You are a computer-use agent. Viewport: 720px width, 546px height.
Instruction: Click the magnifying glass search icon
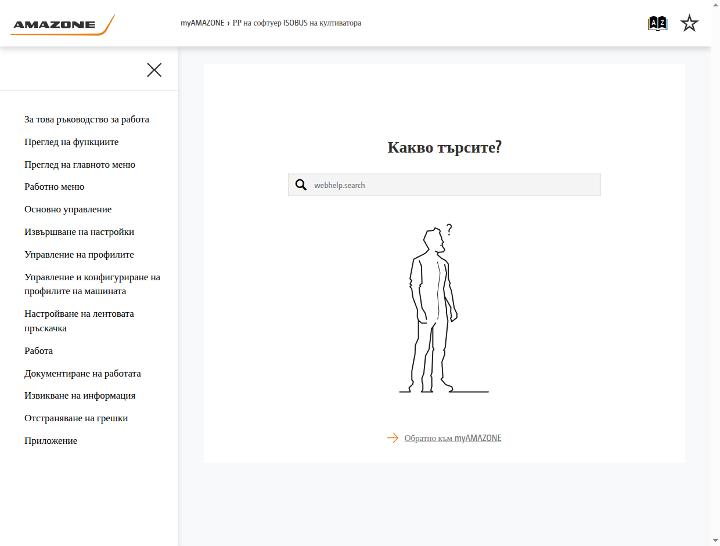pos(301,185)
